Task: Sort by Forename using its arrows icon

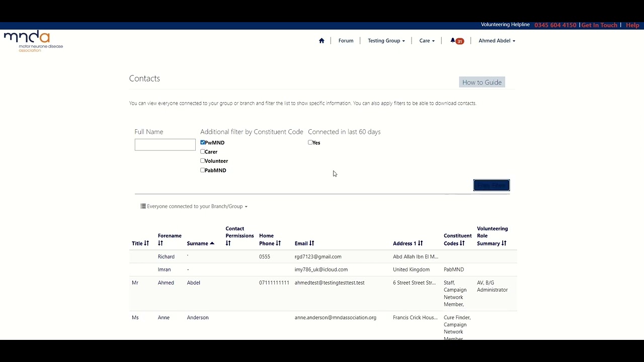Action: 160,243
